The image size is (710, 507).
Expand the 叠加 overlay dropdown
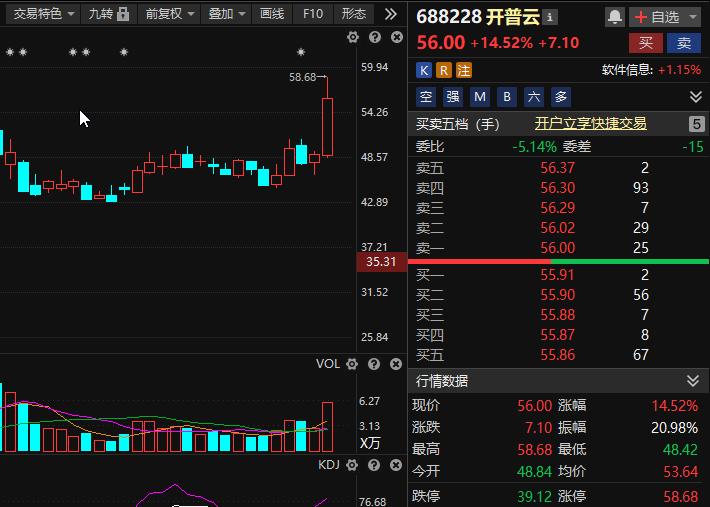coord(226,14)
